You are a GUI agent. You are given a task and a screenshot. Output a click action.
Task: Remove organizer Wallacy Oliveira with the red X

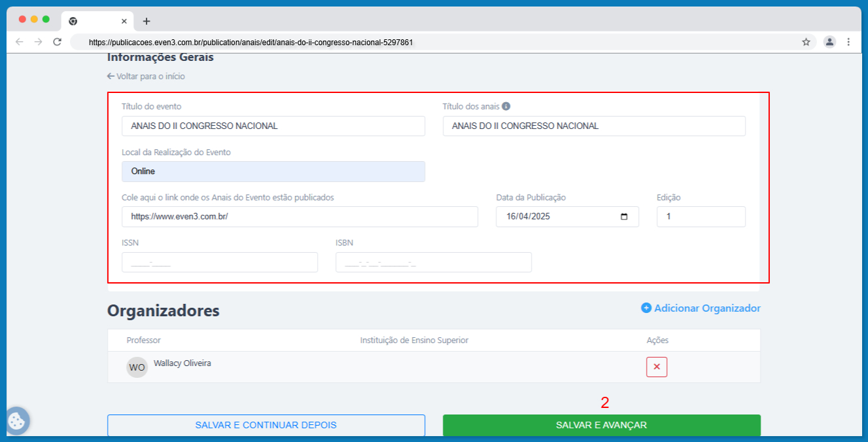[657, 367]
